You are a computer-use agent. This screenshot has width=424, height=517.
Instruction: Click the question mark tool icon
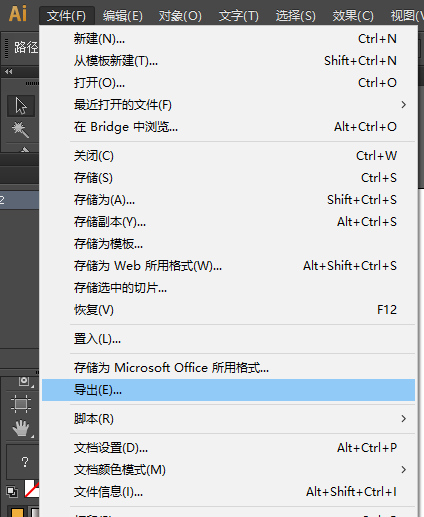click(24, 462)
